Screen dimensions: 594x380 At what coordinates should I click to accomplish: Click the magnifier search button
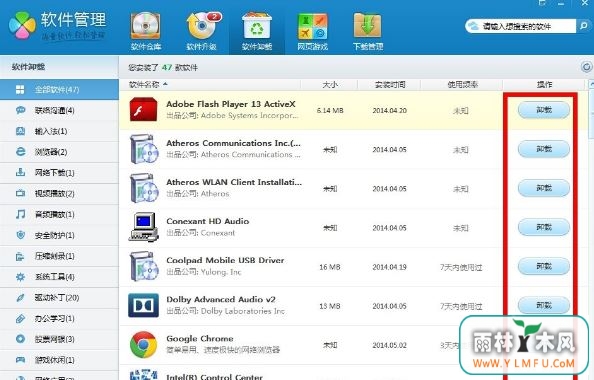(584, 26)
